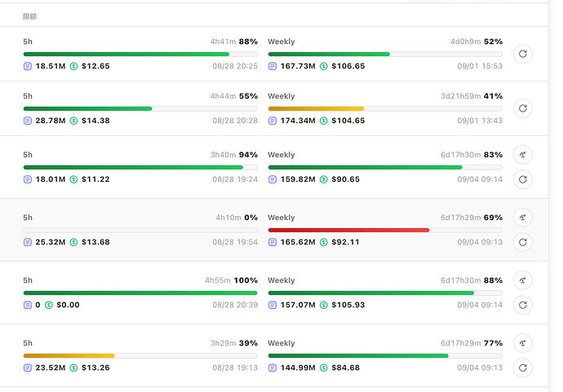The height and width of the screenshot is (392, 563).
Task: Click the dollar icon beside $106.65
Action: tap(324, 66)
